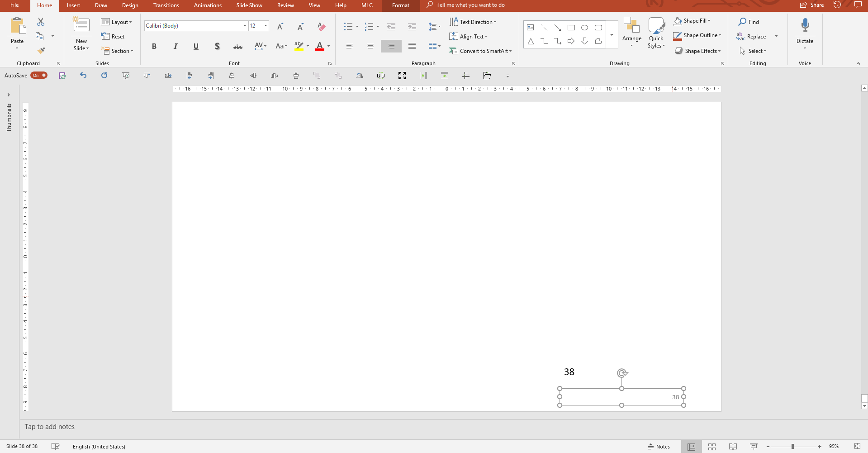Click the Tell me search box
Screen dimensions: 868x453
coord(470,5)
